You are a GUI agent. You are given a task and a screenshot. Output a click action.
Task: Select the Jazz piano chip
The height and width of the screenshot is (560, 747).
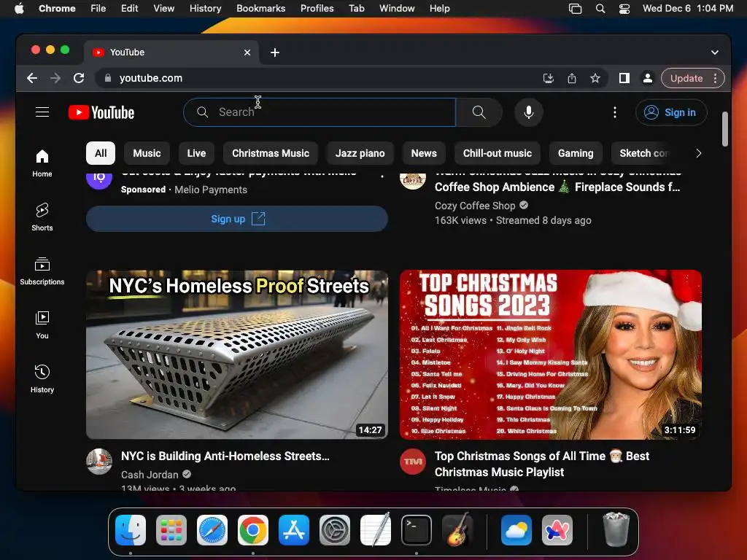click(x=360, y=153)
